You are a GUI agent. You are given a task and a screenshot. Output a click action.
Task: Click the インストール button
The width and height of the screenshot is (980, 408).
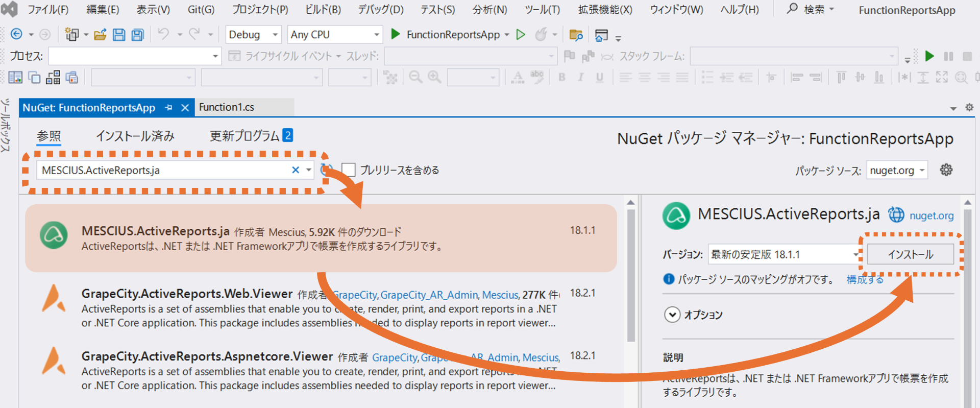tap(910, 254)
